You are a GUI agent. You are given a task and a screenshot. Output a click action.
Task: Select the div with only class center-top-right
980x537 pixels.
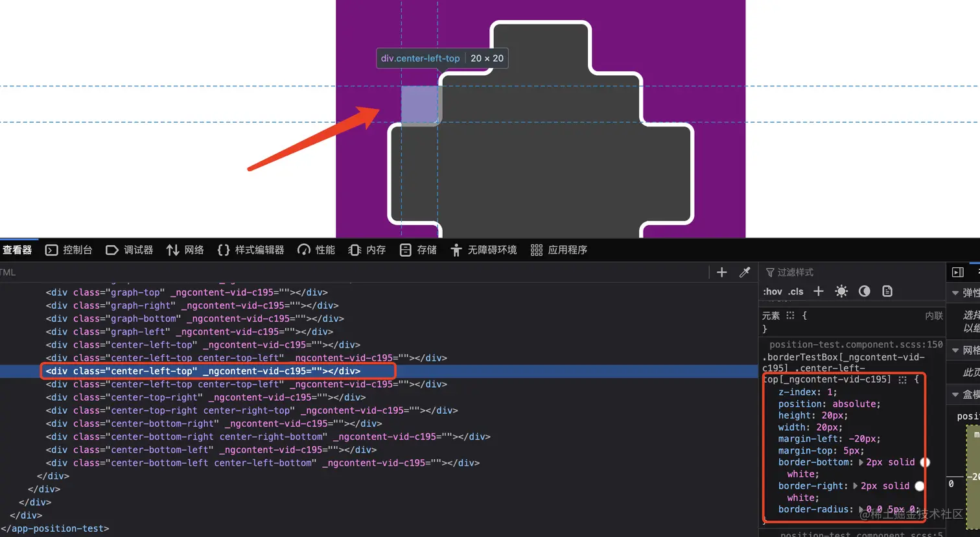click(205, 397)
